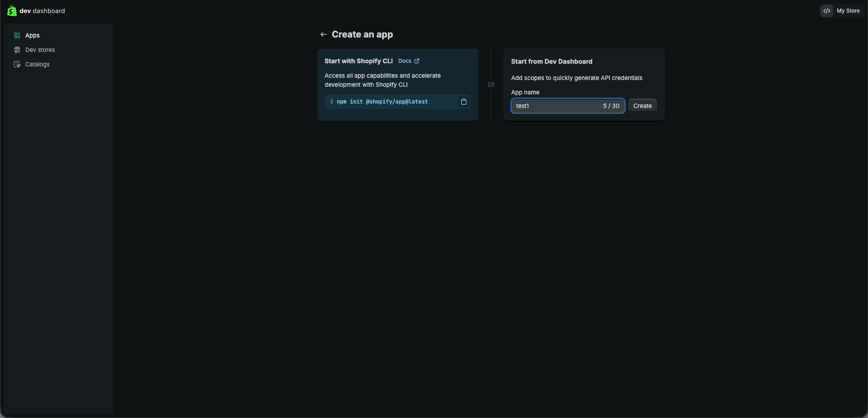Navigate to Dev stores
The width and height of the screenshot is (868, 418).
40,50
